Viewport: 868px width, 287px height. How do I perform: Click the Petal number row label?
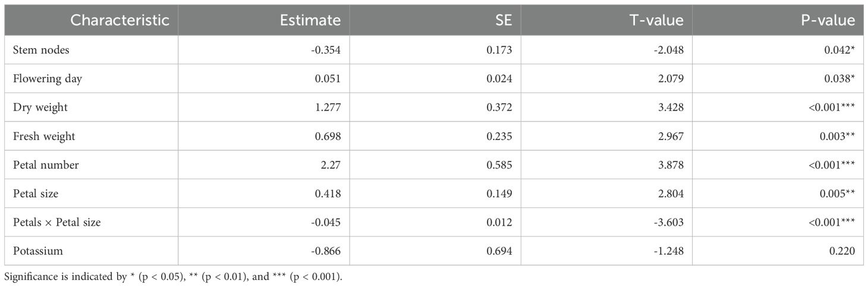(45, 165)
